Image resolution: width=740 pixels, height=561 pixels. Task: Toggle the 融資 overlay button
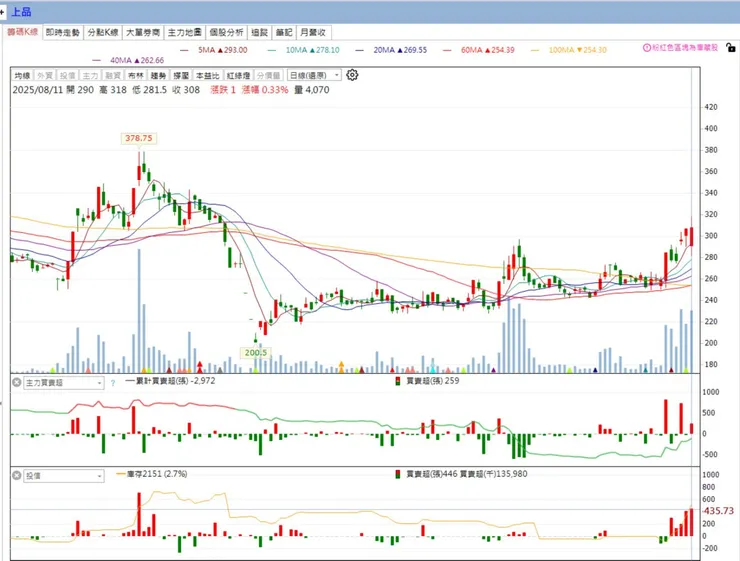113,75
